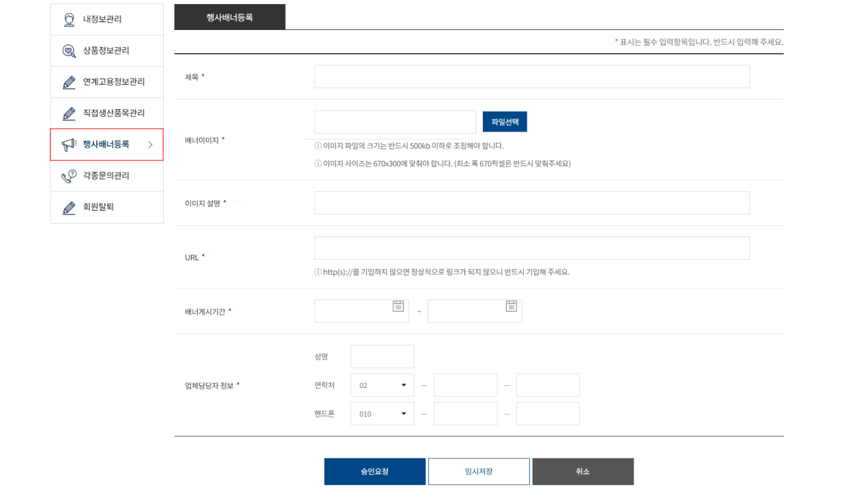Click the person icon beside 내정보관리
This screenshot has height=504, width=841.
click(x=68, y=18)
